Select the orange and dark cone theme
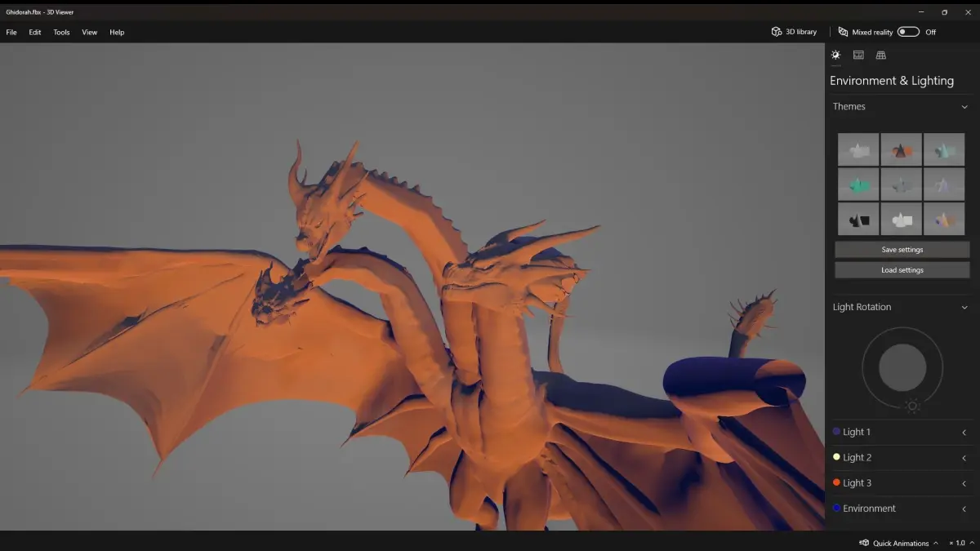 pos(902,150)
